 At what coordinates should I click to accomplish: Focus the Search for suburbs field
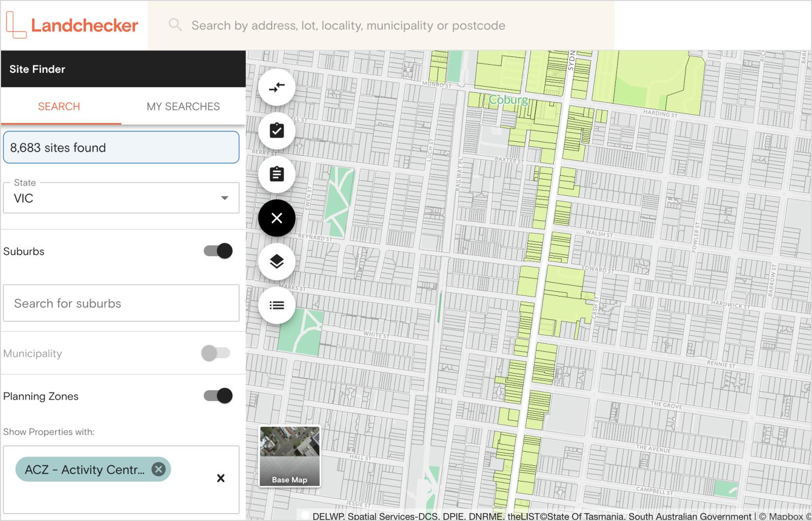click(x=121, y=303)
